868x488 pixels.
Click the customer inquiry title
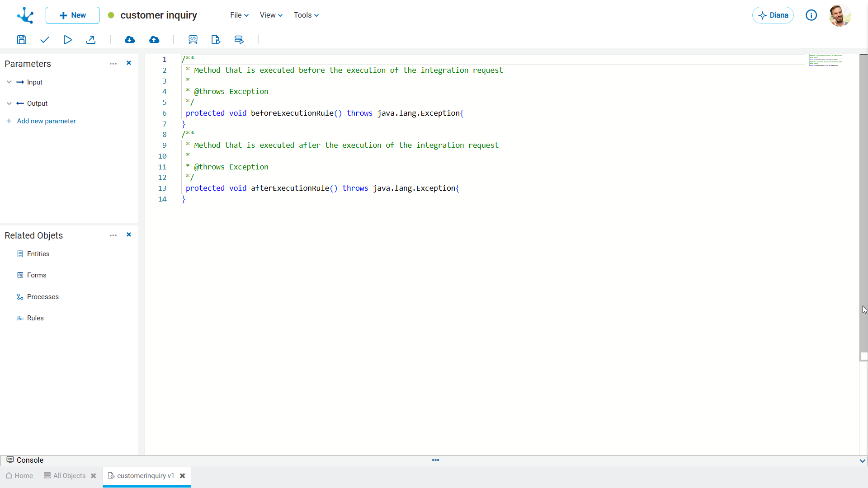point(159,15)
